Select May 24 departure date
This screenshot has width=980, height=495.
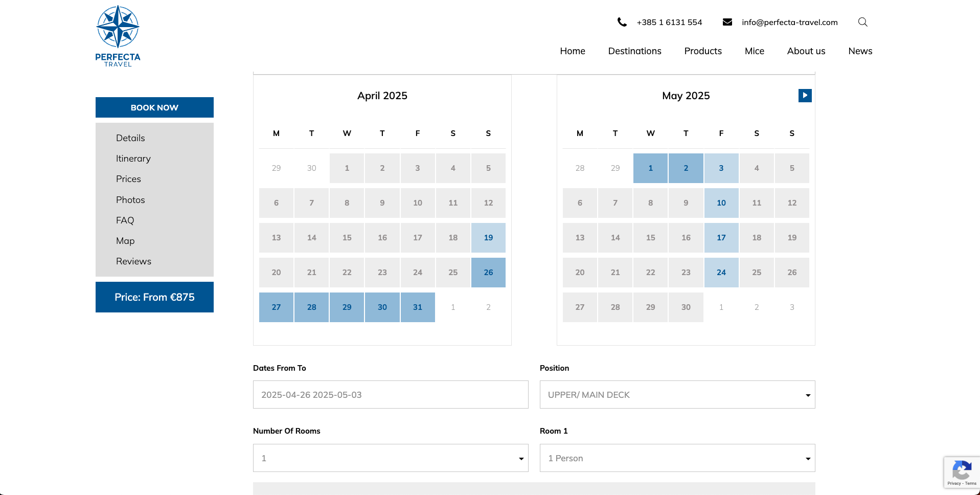coord(721,273)
